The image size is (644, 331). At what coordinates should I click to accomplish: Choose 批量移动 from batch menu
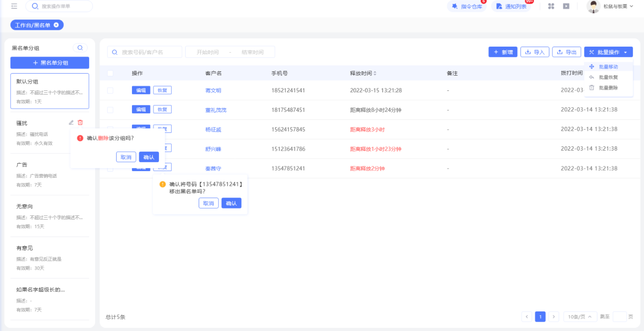point(608,67)
